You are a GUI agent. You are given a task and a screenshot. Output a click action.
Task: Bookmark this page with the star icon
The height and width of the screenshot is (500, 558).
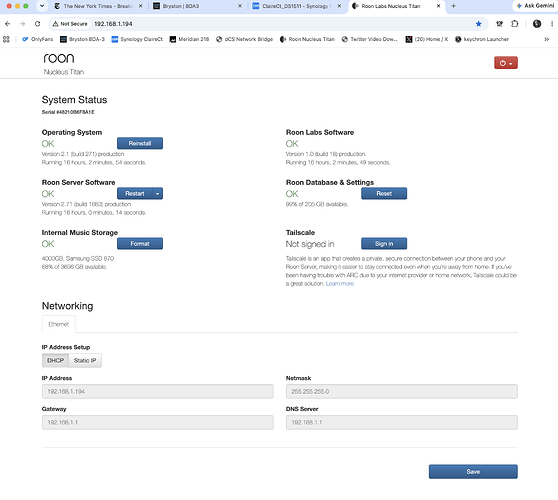[x=478, y=24]
